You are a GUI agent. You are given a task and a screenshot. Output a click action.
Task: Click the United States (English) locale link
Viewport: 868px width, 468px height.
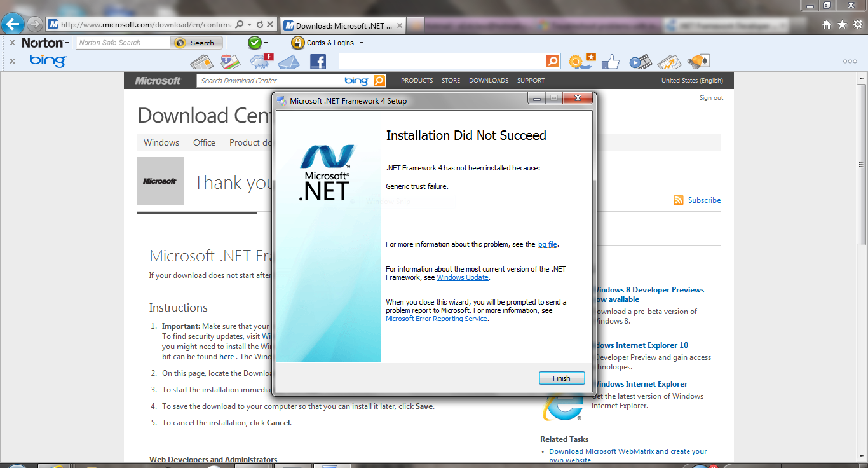click(x=692, y=81)
